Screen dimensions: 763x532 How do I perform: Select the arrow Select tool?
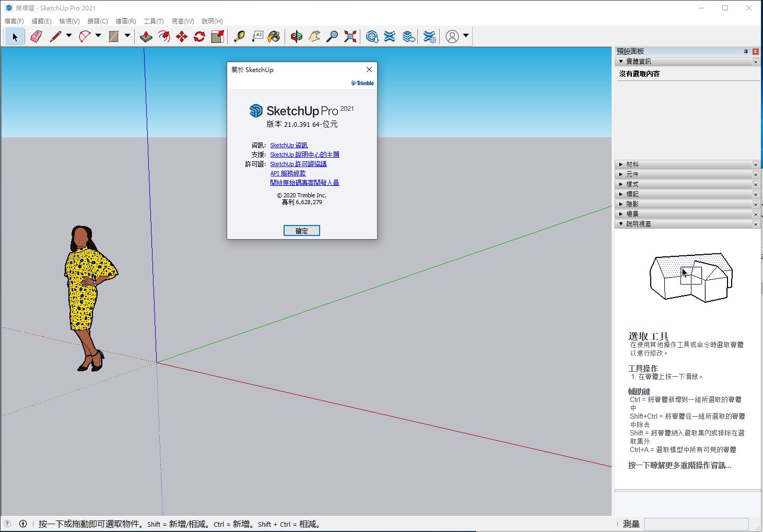[15, 37]
